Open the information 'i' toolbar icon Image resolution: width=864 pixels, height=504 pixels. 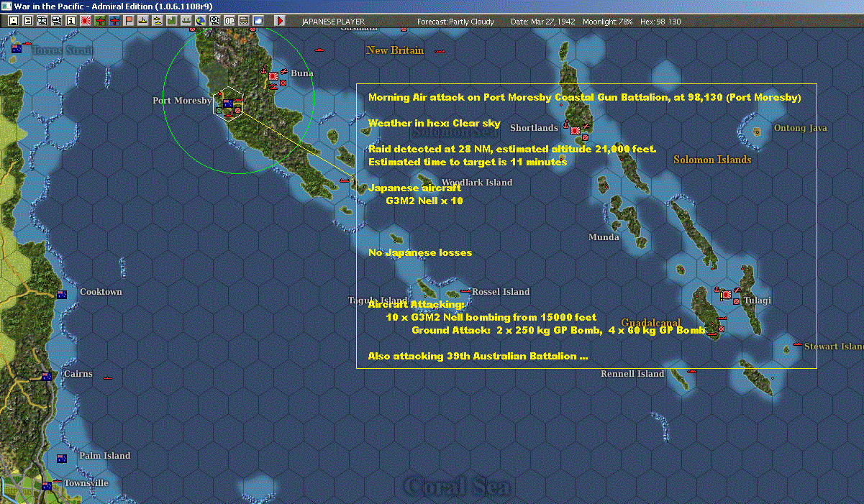(71, 21)
